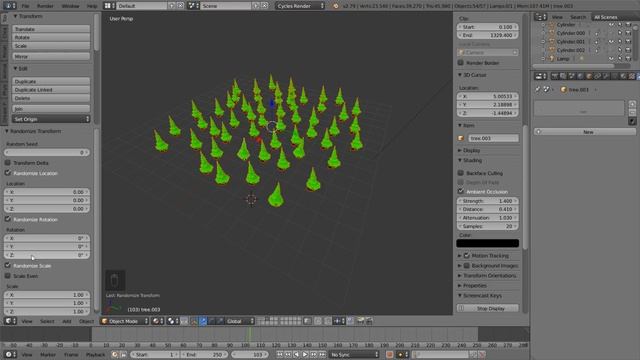Open the scene browse icon beside Scene
The image size is (640, 360).
[x=193, y=6]
